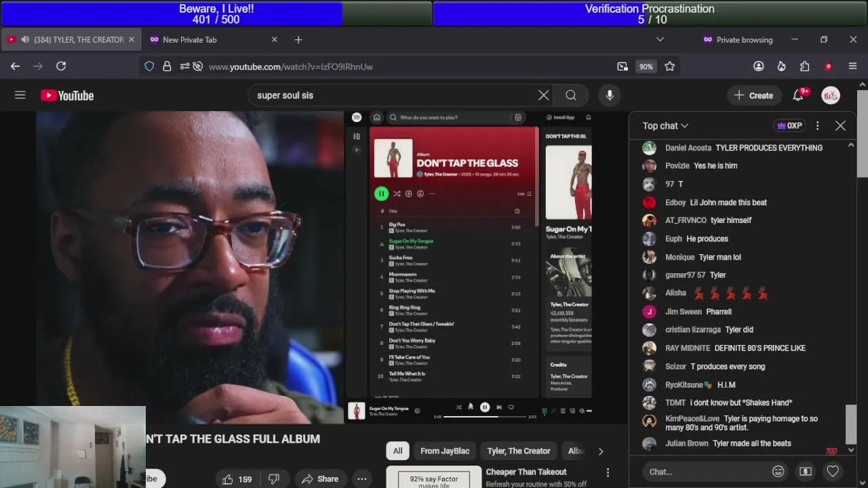Open live chat options three-dot menu
Viewport: 868px width, 488px height.
pos(817,125)
